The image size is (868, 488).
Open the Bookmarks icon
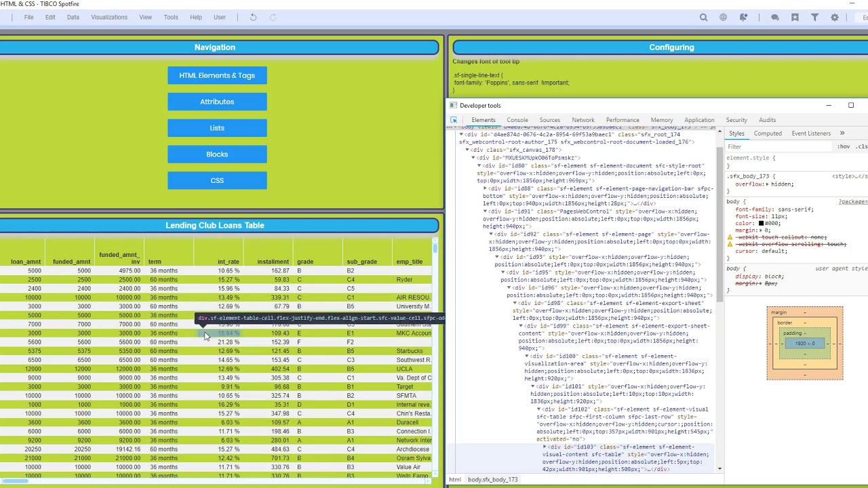coord(795,18)
